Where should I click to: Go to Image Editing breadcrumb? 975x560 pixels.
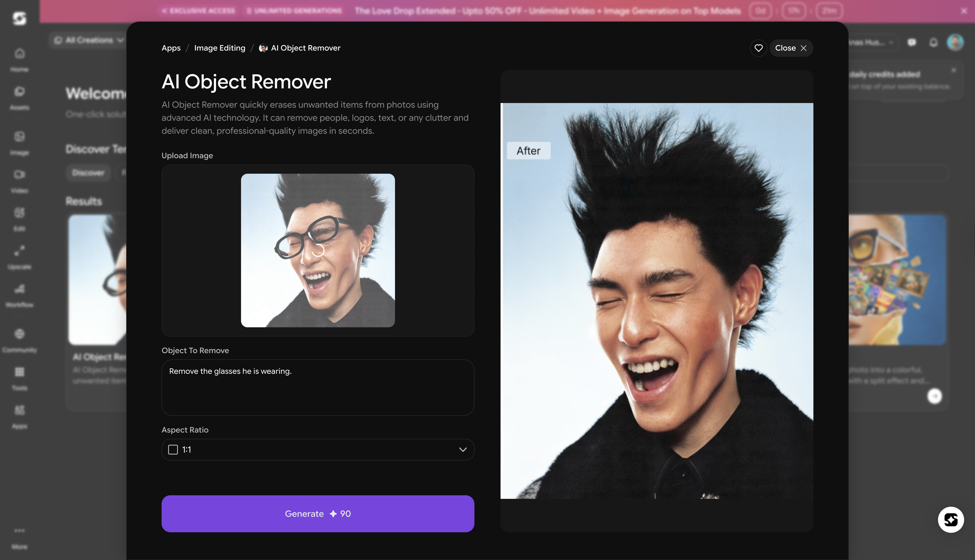(219, 48)
